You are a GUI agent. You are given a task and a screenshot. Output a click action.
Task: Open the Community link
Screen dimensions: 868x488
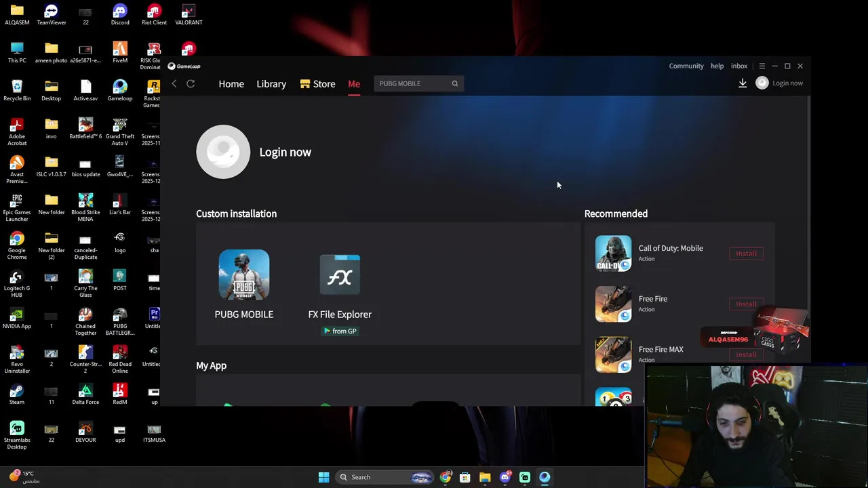click(686, 66)
